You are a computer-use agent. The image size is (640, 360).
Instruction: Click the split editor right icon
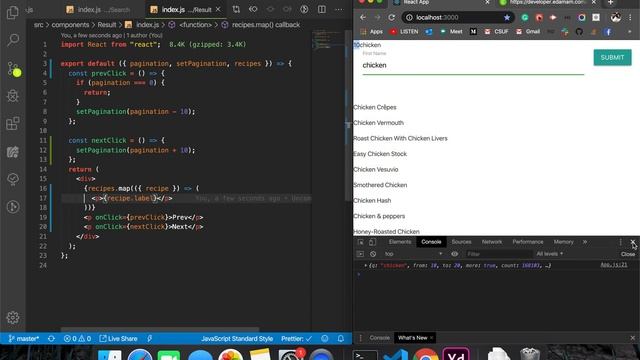point(322,9)
